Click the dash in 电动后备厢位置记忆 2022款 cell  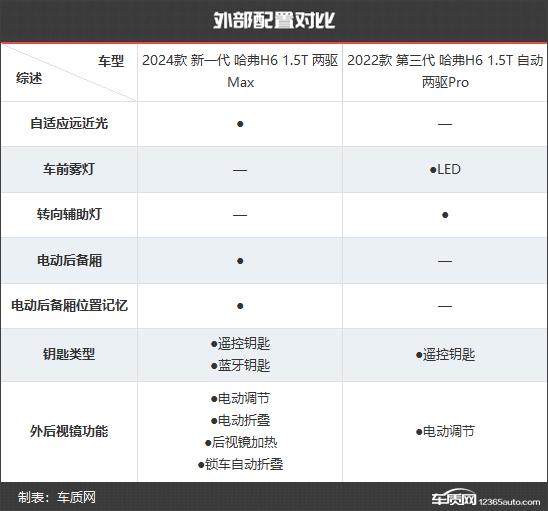[445, 307]
